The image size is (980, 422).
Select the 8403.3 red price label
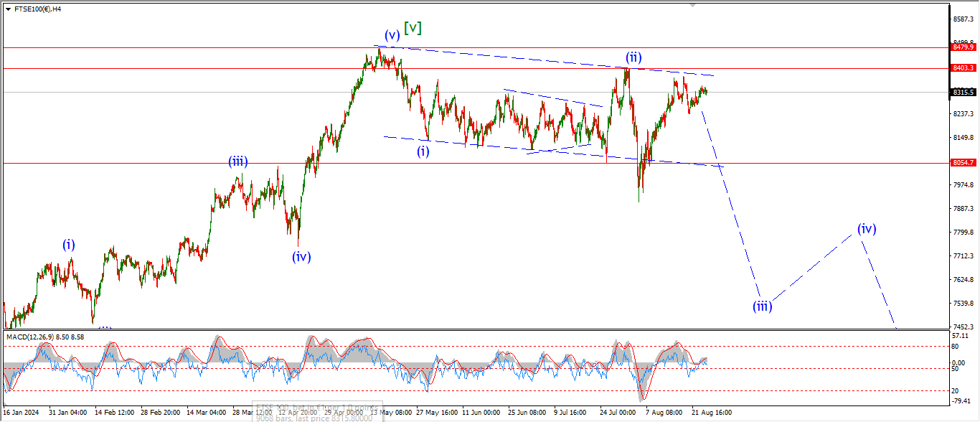pyautogui.click(x=963, y=68)
